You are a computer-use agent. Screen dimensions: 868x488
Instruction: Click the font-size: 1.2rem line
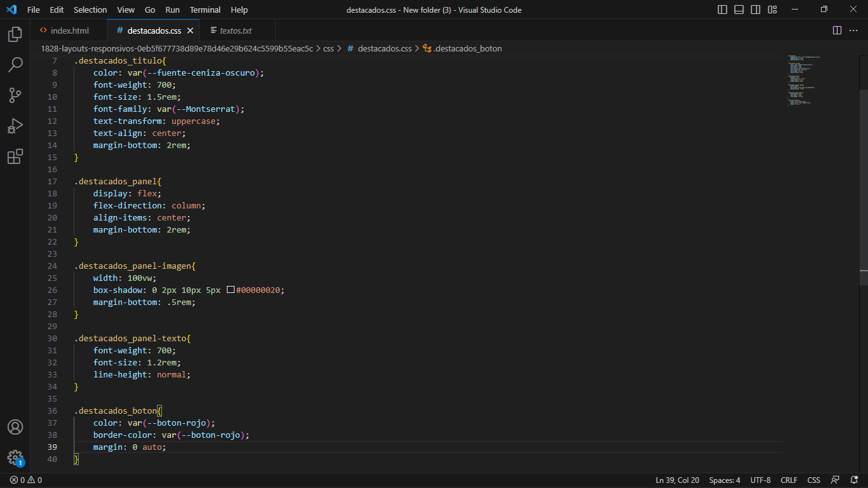pyautogui.click(x=137, y=363)
